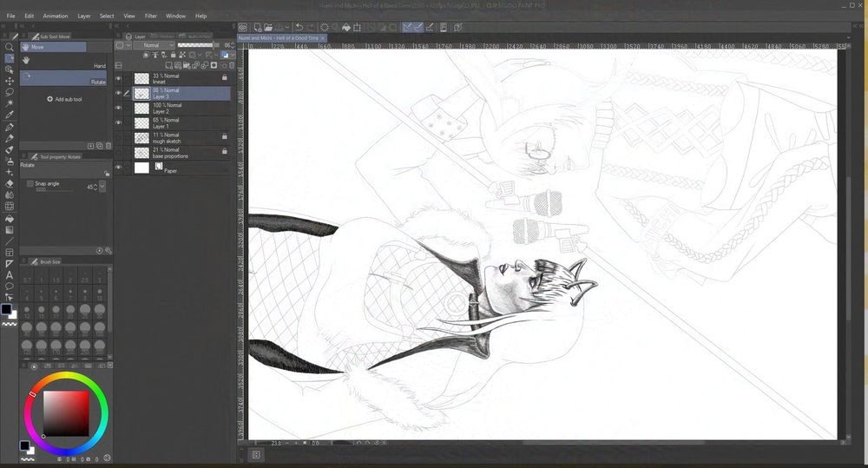
Task: Select the Ruler tool
Action: 9,264
